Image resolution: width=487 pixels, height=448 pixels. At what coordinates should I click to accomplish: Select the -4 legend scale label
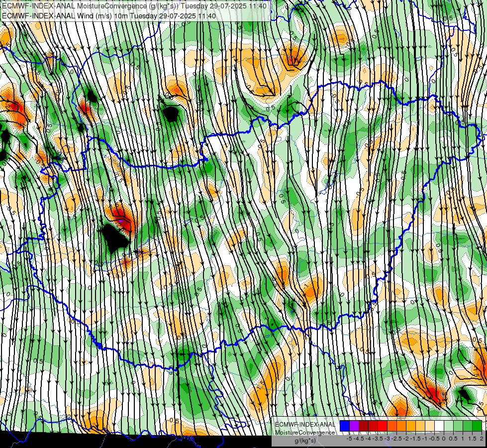[368, 439]
